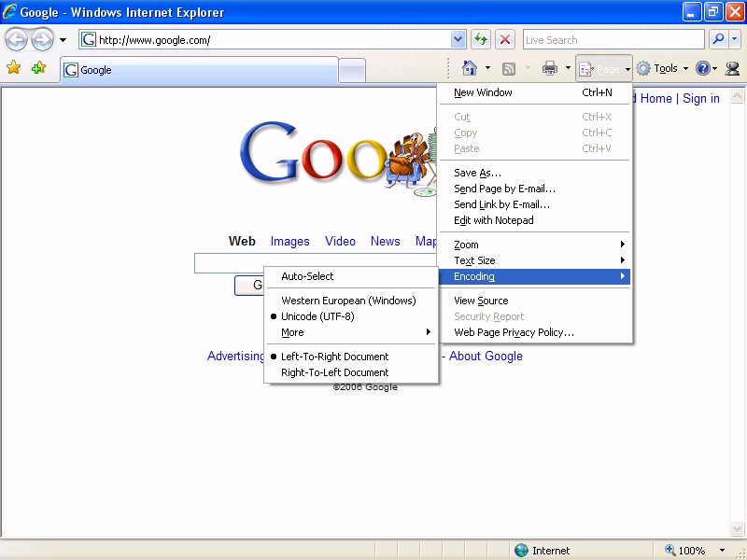747x560 pixels.
Task: Click the vertical scrollbar down arrow
Action: coord(737,528)
